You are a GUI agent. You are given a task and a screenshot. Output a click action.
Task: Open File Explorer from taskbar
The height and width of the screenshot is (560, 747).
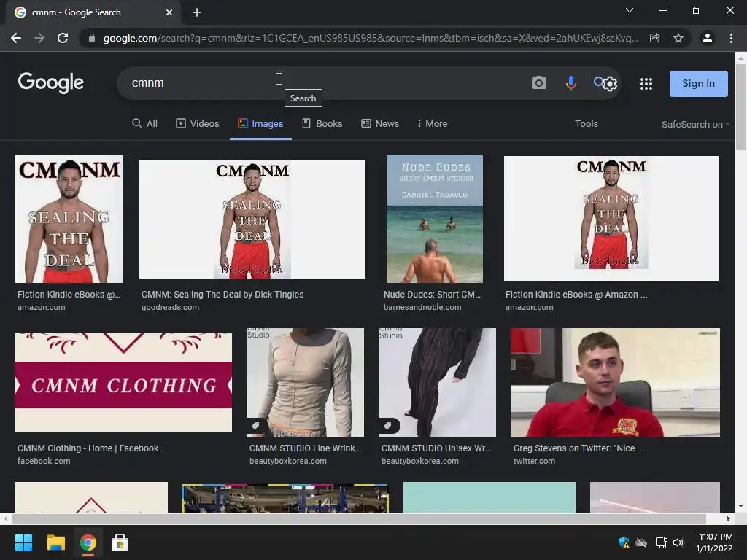(x=55, y=542)
